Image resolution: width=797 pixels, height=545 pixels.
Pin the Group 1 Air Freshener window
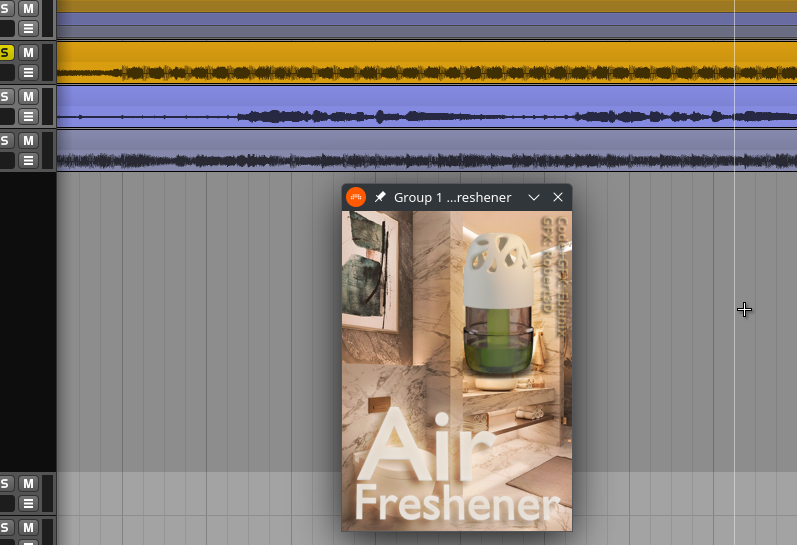[x=380, y=197]
